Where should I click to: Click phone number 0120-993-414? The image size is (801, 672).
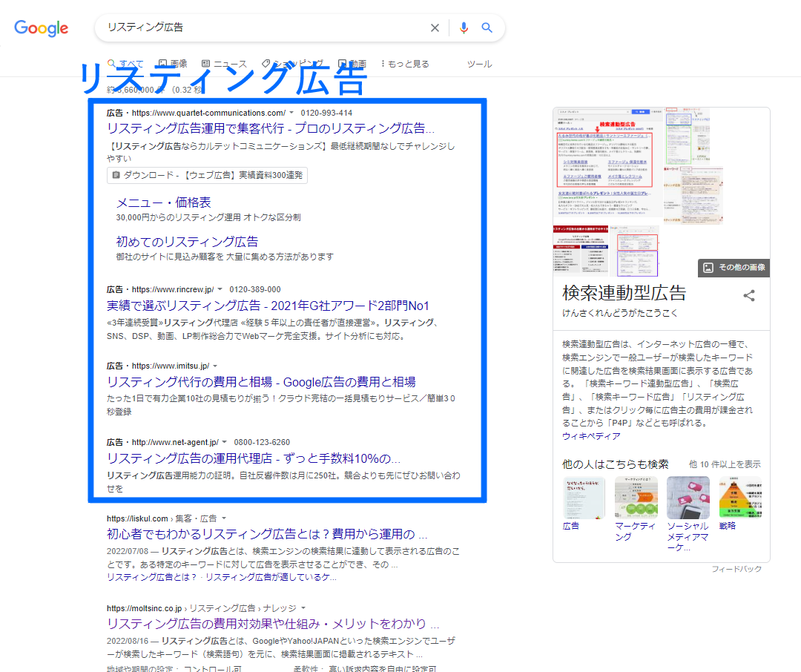click(326, 113)
